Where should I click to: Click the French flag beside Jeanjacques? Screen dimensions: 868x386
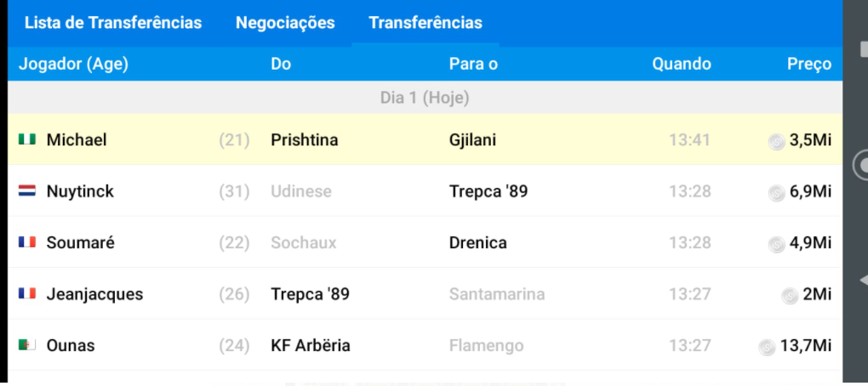click(27, 294)
